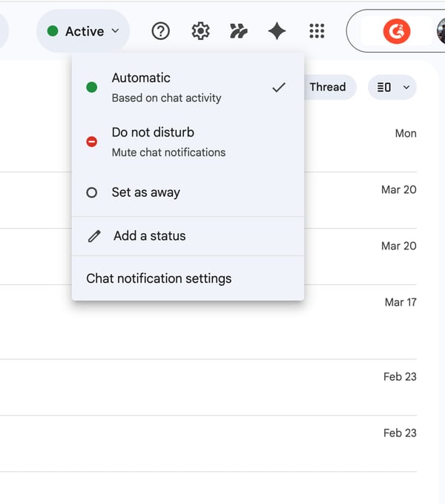
Task: Open Chat notification settings
Action: [188, 278]
